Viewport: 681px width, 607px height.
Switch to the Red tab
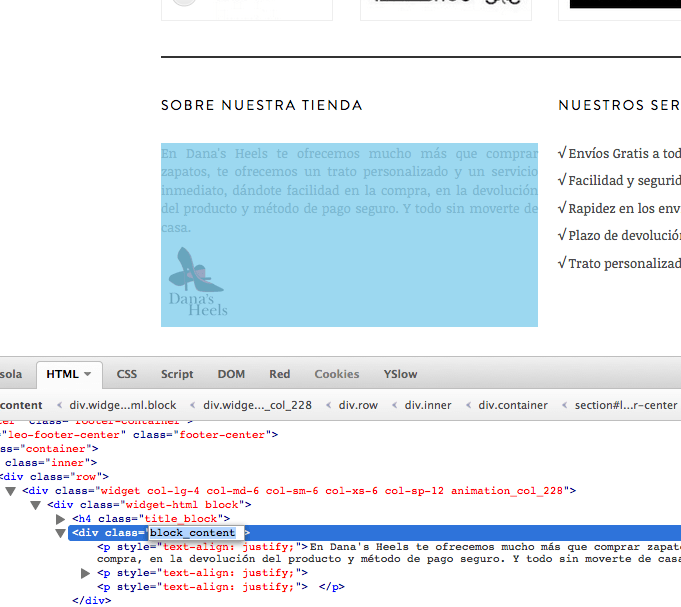(280, 374)
